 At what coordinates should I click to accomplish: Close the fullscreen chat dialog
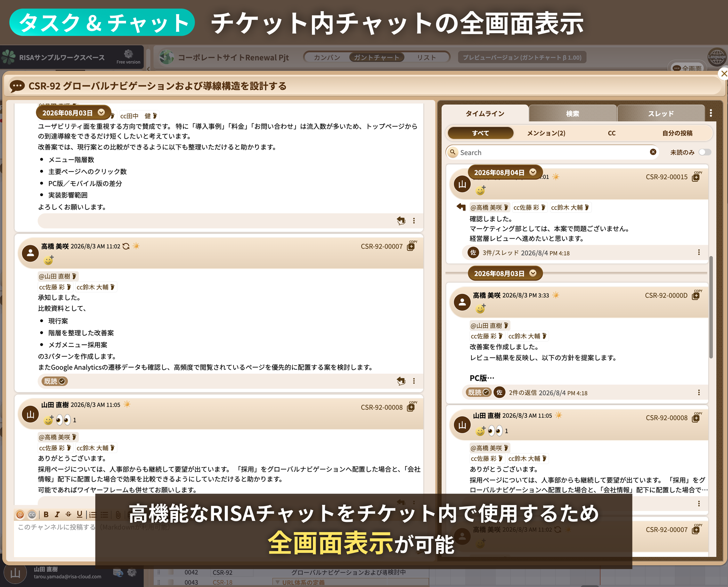pos(723,73)
